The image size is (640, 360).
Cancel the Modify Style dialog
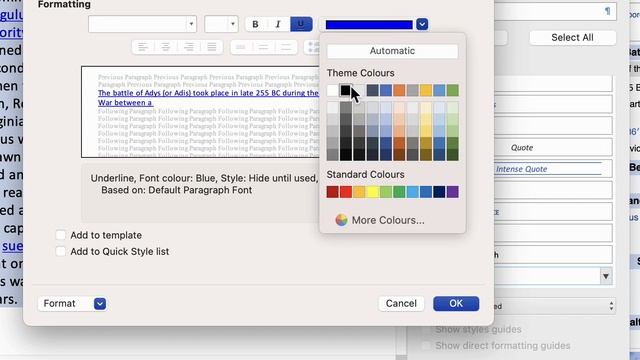pyautogui.click(x=401, y=303)
